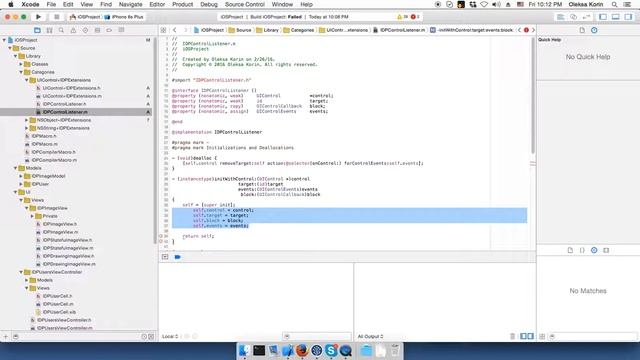Screen dimensions: 640x360
Task: Clear the console with trash icon
Action: 513,336
